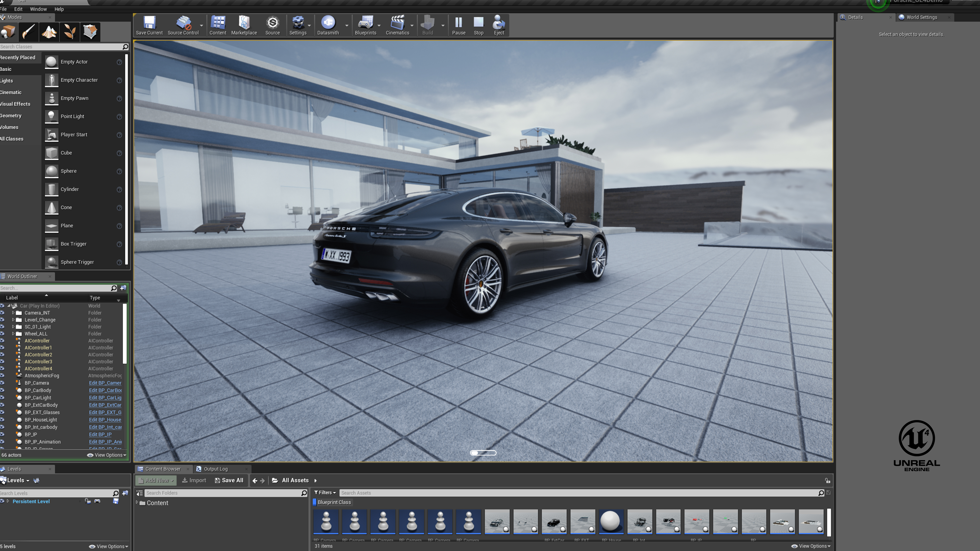Expand the Camera_INT folder in World Outliner
Image resolution: width=980 pixels, height=551 pixels.
click(13, 313)
